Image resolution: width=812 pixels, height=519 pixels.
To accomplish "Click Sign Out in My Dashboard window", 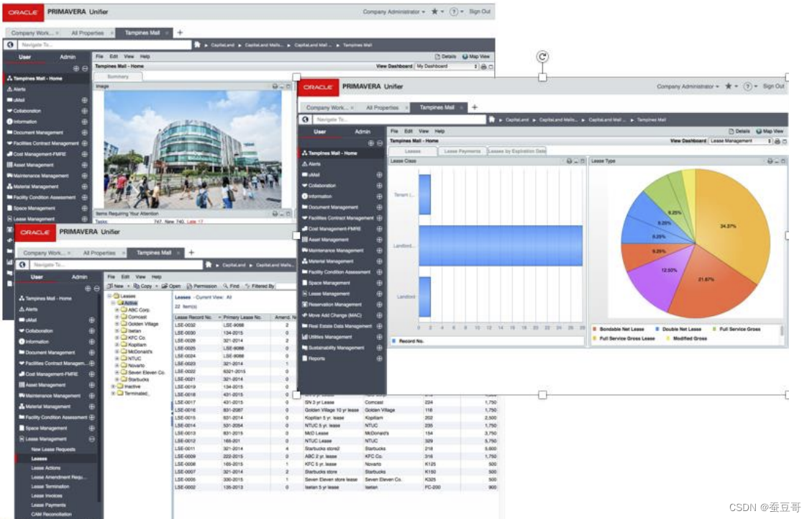I will tap(480, 12).
